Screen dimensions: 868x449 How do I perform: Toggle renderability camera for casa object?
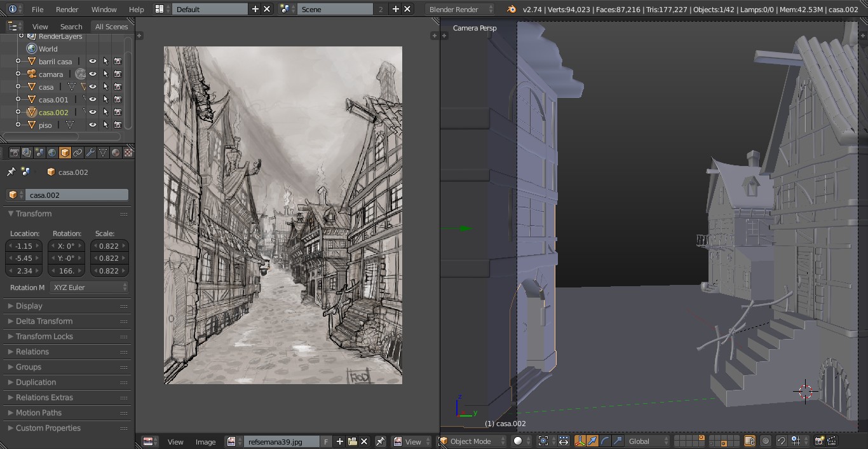click(x=118, y=87)
